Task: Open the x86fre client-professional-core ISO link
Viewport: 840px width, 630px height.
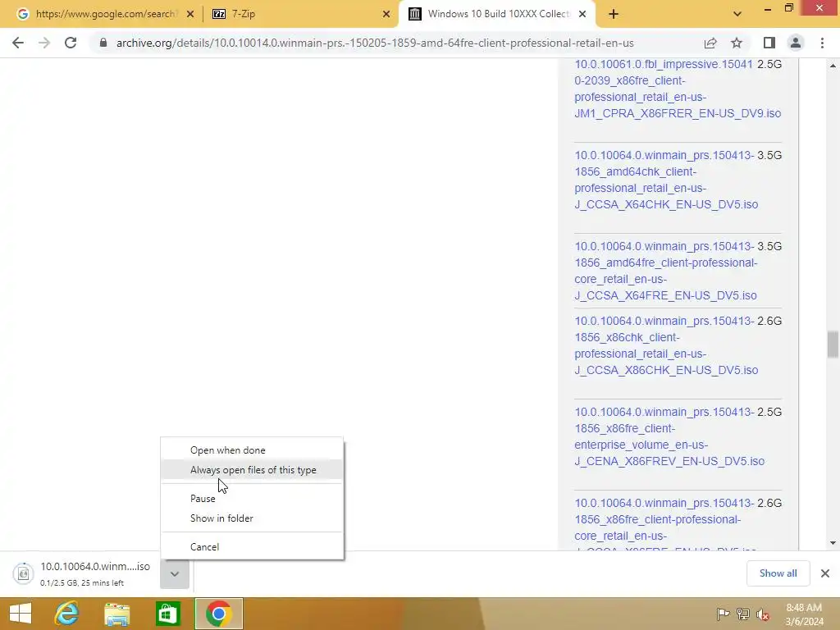Action: pyautogui.click(x=665, y=525)
